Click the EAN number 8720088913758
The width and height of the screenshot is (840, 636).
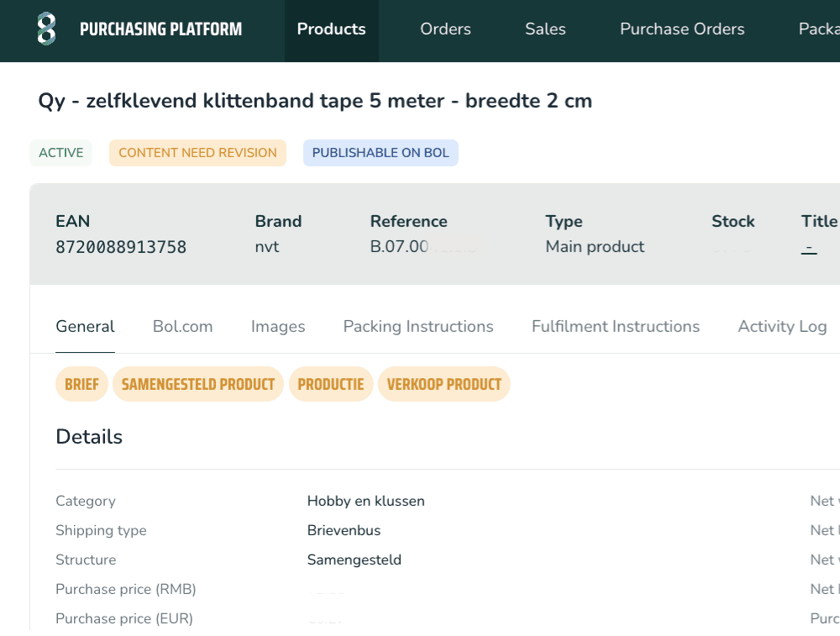pos(121,247)
